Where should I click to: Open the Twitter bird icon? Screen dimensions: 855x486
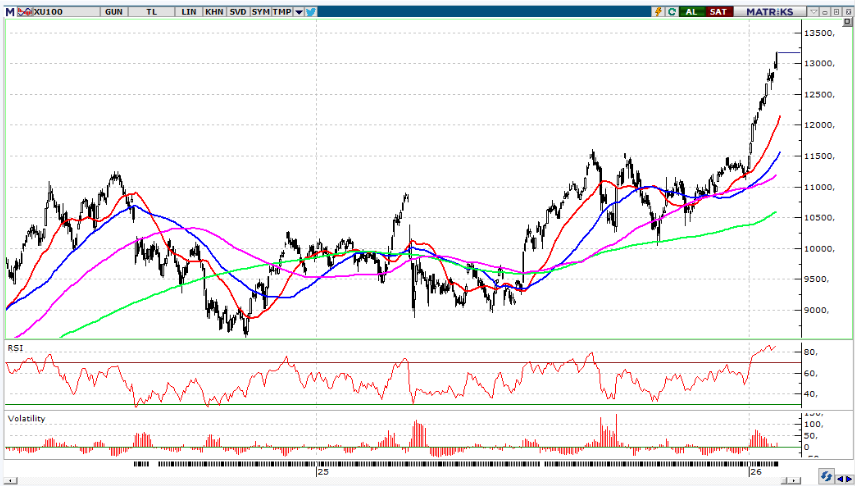pyautogui.click(x=311, y=11)
